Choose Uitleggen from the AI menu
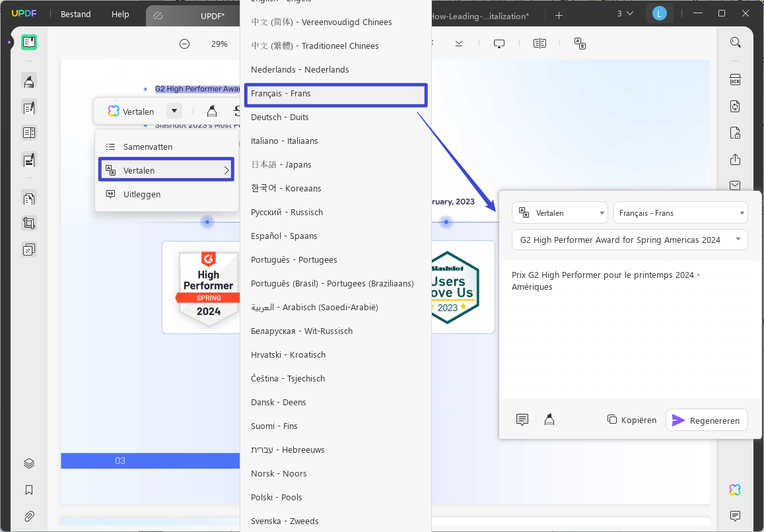The image size is (764, 532). tap(166, 194)
